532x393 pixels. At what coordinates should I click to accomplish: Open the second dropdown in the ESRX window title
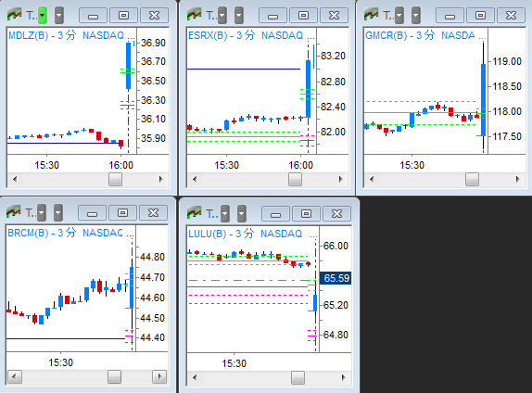pos(239,15)
